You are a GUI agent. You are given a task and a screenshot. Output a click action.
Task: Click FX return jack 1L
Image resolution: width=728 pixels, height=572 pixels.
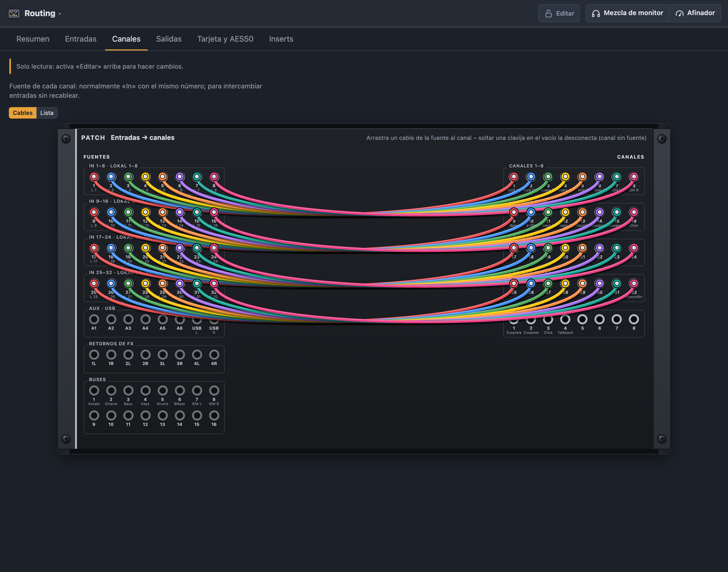94,354
